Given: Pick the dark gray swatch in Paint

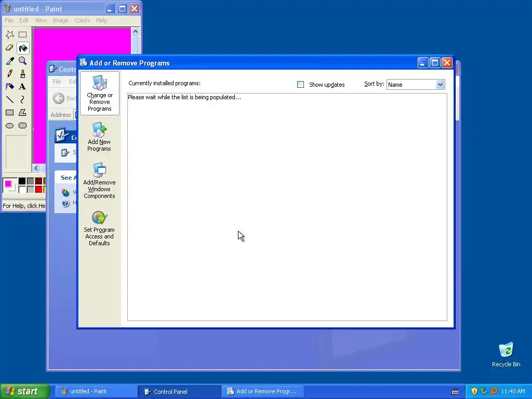Looking at the screenshot, I should 31,181.
